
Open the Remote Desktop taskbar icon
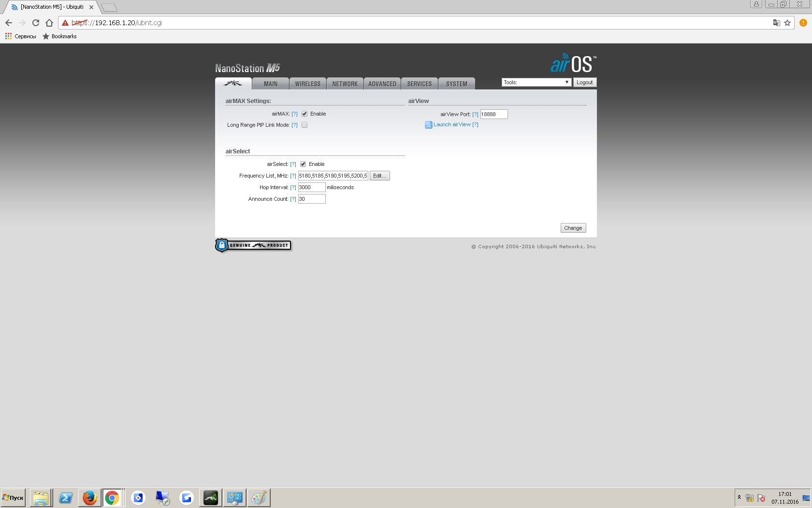point(162,498)
